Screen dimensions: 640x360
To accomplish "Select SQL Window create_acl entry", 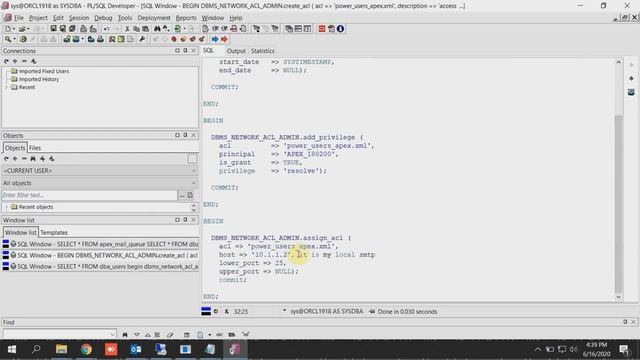I will click(x=100, y=256).
